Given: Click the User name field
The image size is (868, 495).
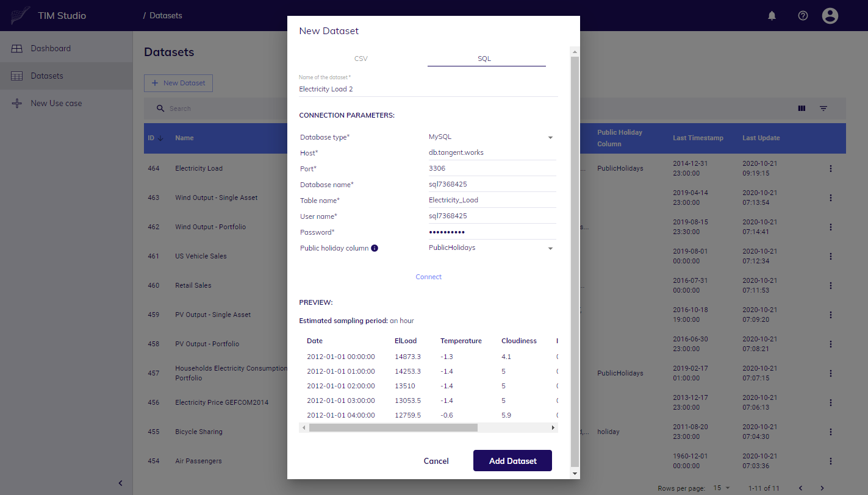Looking at the screenshot, I should (x=492, y=216).
